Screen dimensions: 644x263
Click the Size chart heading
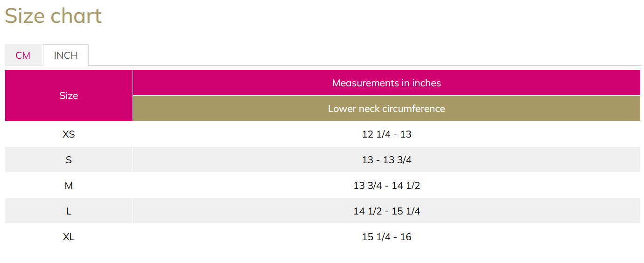(x=53, y=16)
